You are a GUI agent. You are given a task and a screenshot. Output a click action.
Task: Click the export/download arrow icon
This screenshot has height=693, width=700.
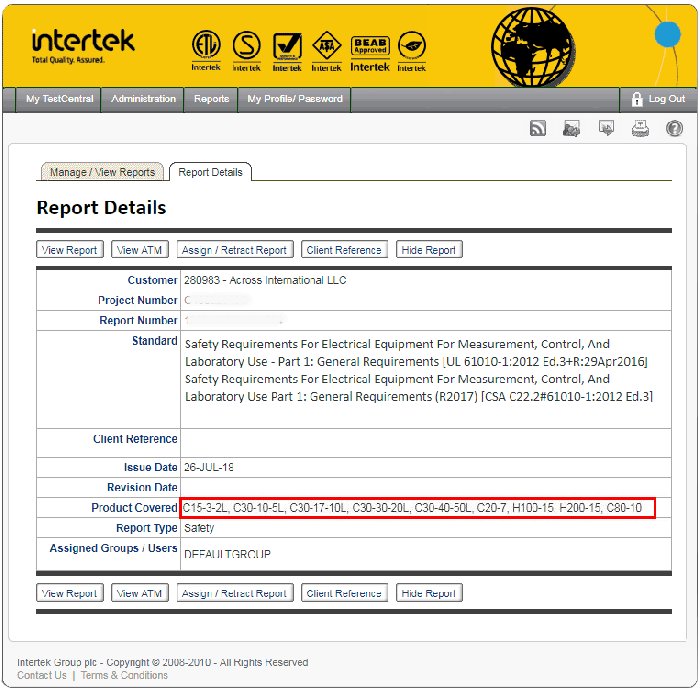click(606, 128)
